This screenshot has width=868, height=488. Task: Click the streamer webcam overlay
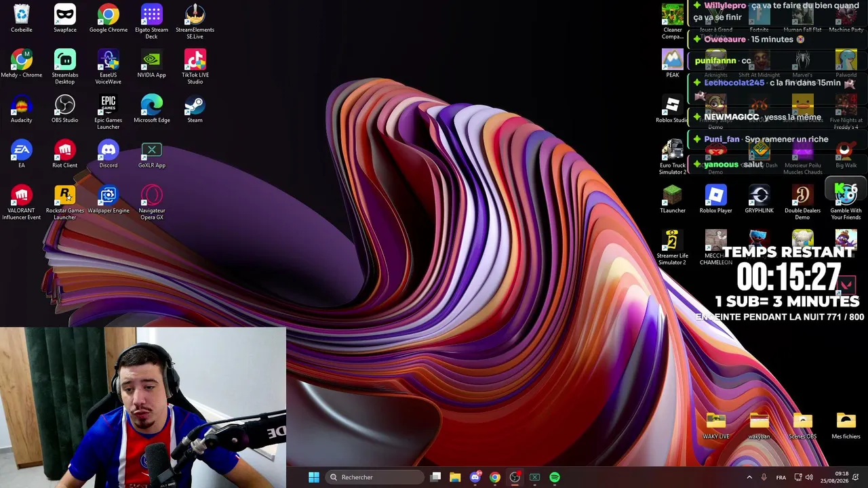(143, 408)
